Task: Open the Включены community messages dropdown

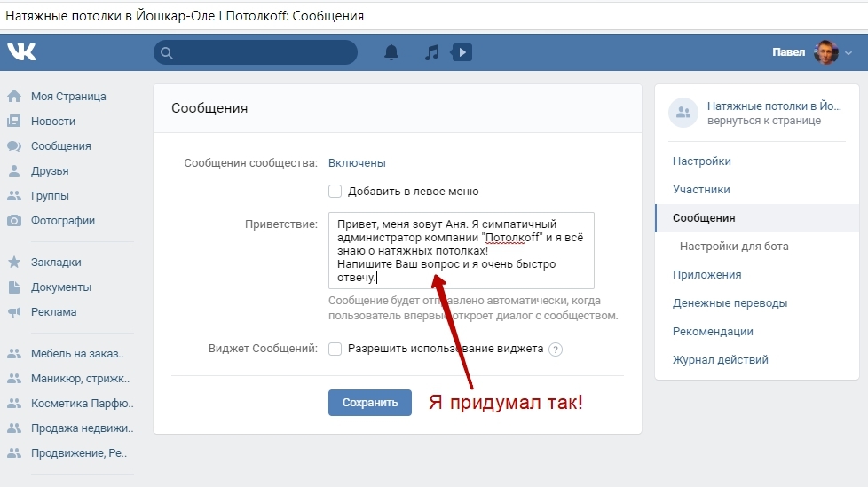Action: coord(357,163)
